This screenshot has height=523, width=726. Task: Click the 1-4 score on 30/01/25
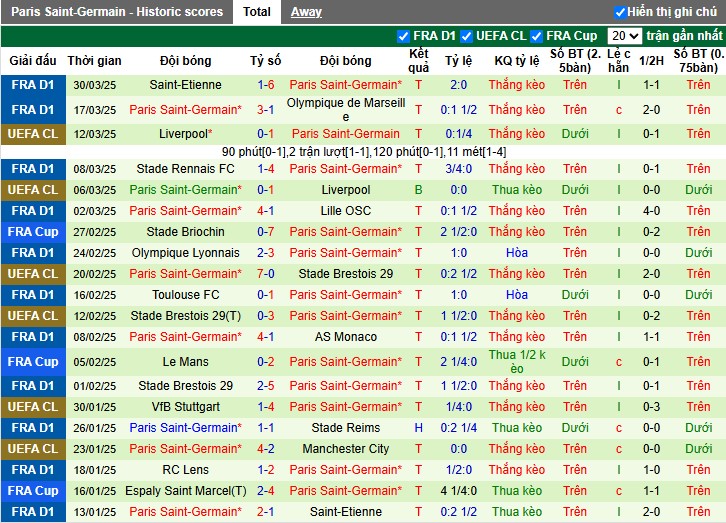point(266,407)
